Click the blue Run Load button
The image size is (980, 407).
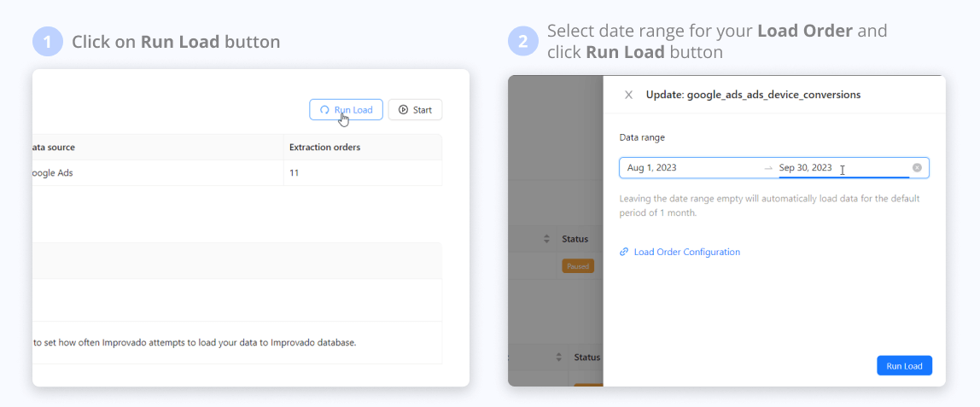[904, 365]
